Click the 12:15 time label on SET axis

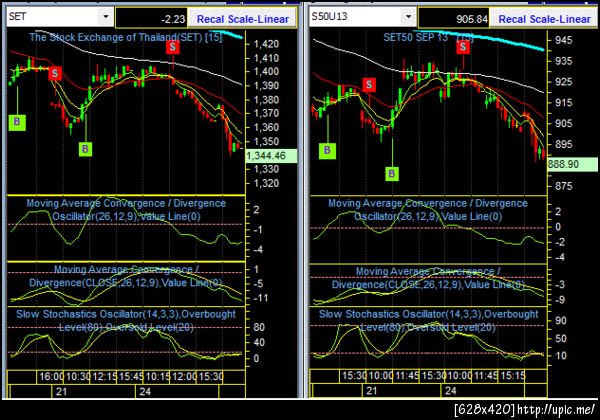tap(104, 377)
